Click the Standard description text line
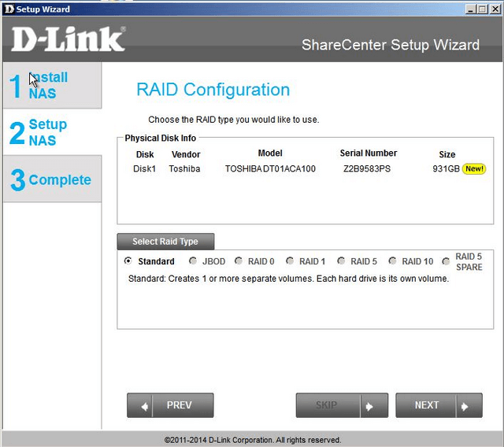This screenshot has height=447, width=504. 288,279
